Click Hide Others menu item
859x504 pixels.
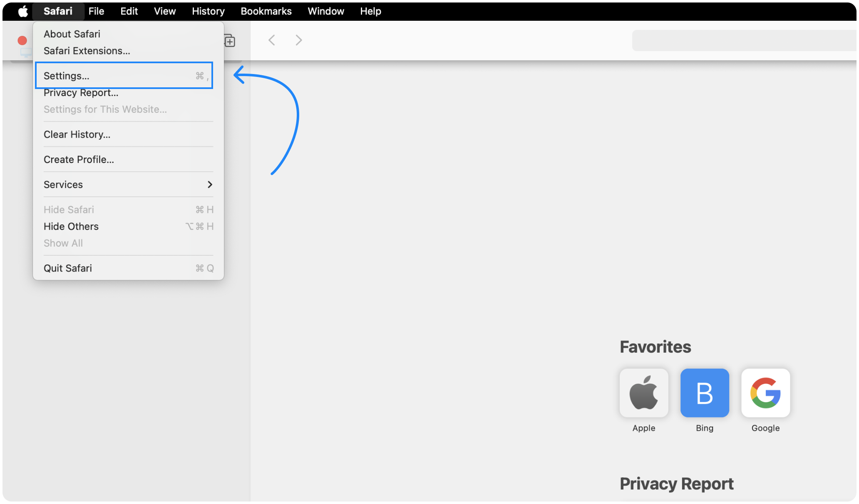pos(72,226)
